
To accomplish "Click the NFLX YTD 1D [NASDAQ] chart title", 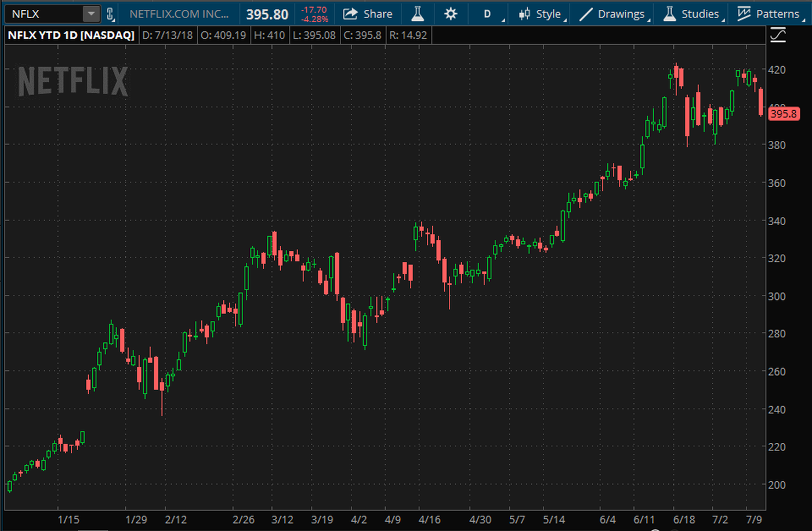I will pos(71,35).
